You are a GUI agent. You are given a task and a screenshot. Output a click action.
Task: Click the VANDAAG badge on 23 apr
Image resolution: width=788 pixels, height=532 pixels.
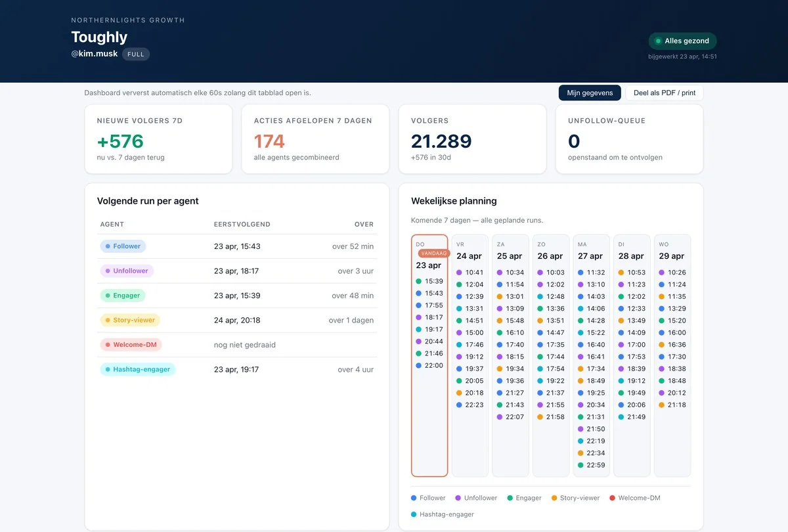pyautogui.click(x=433, y=254)
